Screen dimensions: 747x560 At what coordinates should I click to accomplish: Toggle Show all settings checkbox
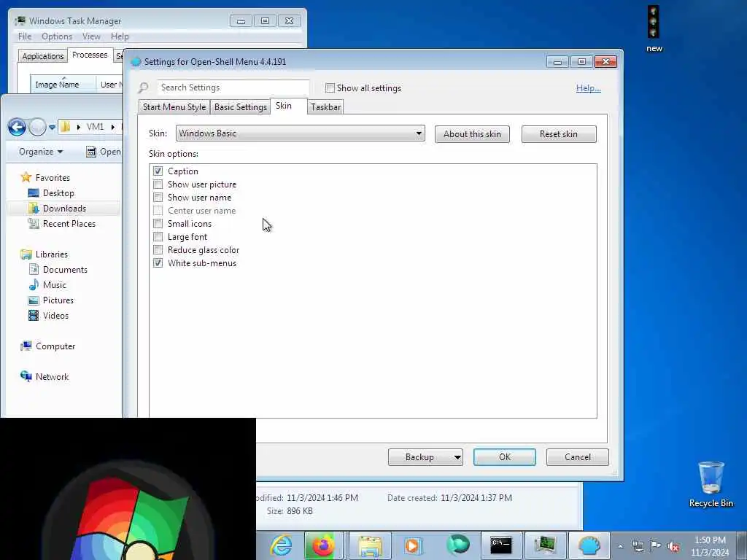pyautogui.click(x=330, y=87)
